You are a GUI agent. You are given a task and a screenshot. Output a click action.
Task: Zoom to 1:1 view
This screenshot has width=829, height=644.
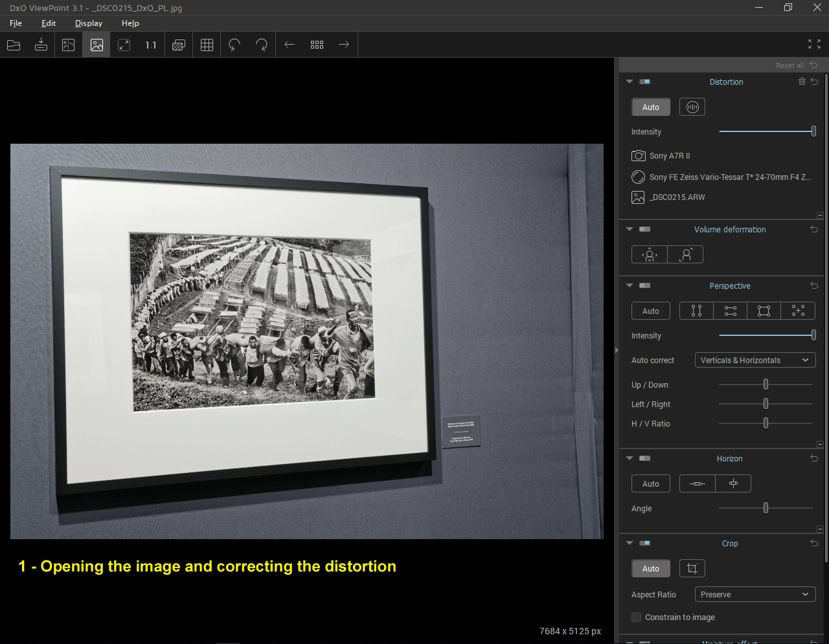[151, 45]
